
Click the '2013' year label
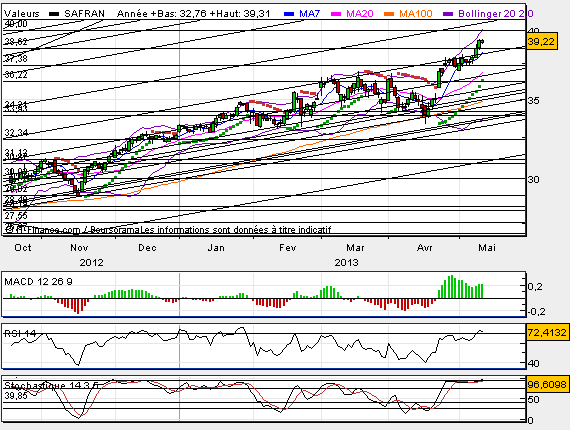coord(346,262)
